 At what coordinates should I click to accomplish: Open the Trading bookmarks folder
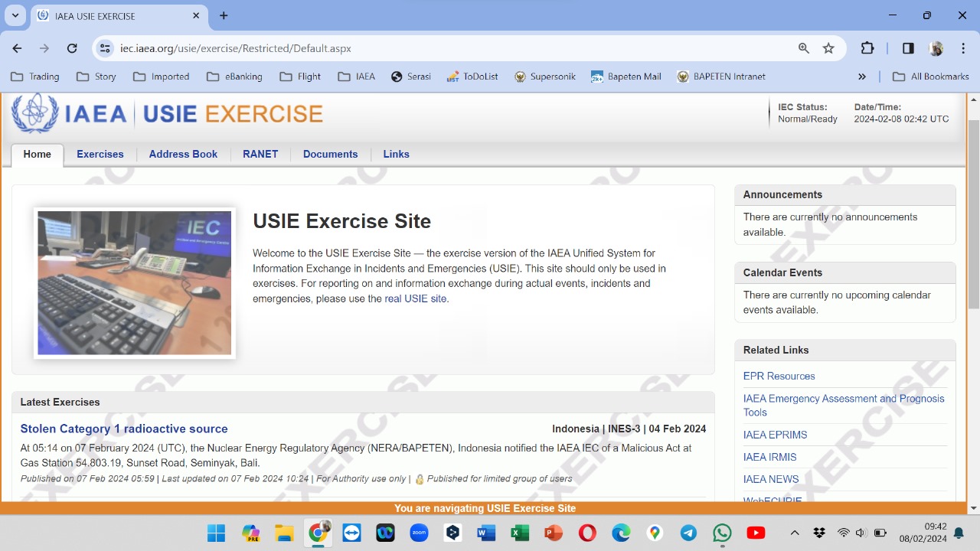[35, 77]
